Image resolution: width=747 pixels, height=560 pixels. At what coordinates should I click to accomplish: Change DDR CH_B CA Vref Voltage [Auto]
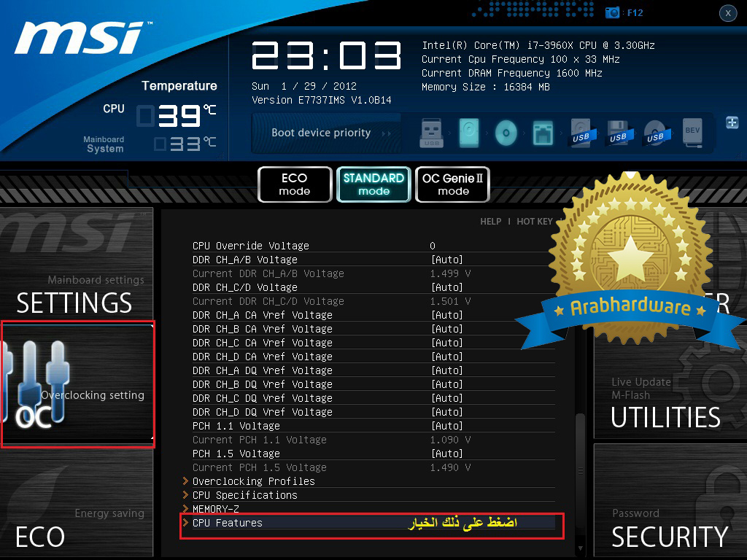click(x=447, y=329)
